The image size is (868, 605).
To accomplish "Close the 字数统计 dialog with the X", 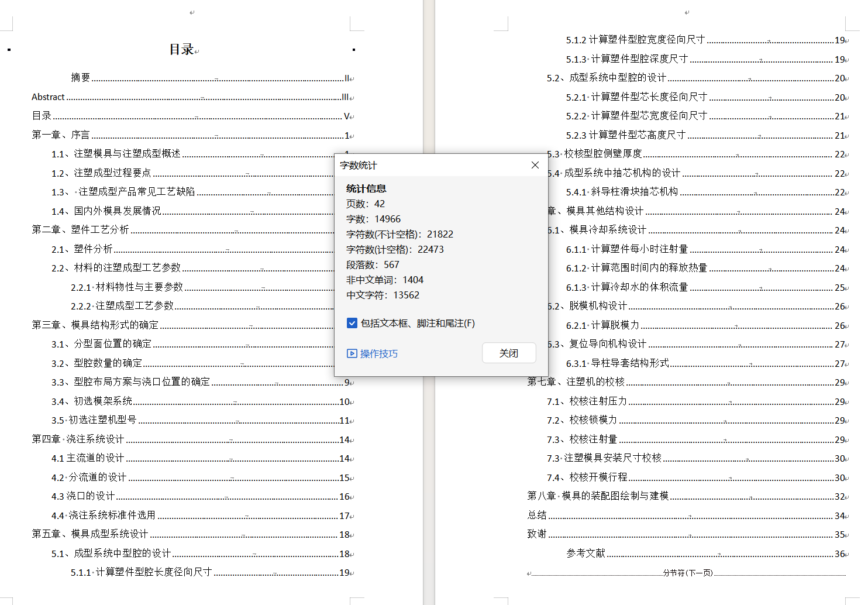I will [535, 165].
